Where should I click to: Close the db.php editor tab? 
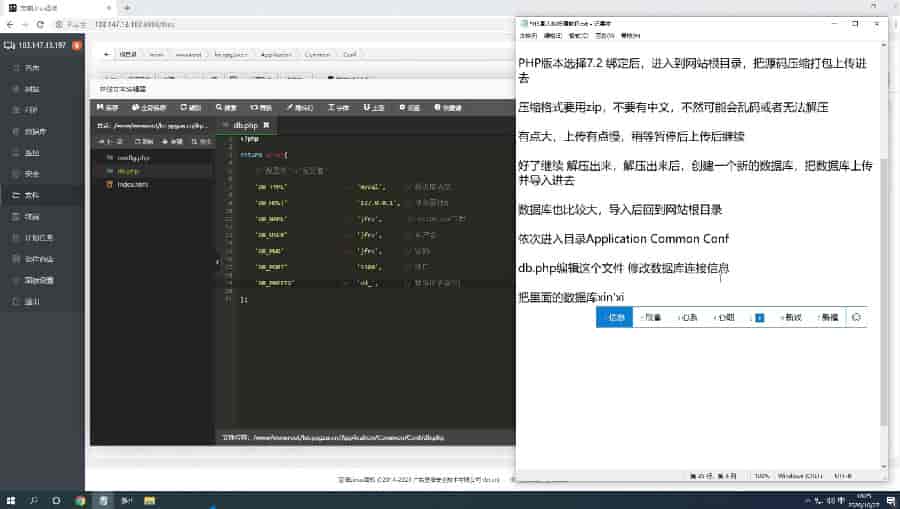click(x=266, y=126)
